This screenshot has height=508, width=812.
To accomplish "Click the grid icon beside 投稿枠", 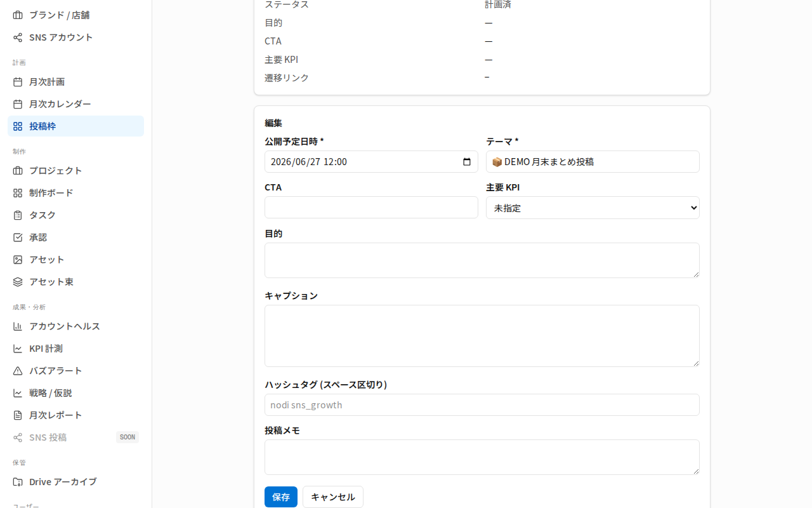I will [18, 126].
